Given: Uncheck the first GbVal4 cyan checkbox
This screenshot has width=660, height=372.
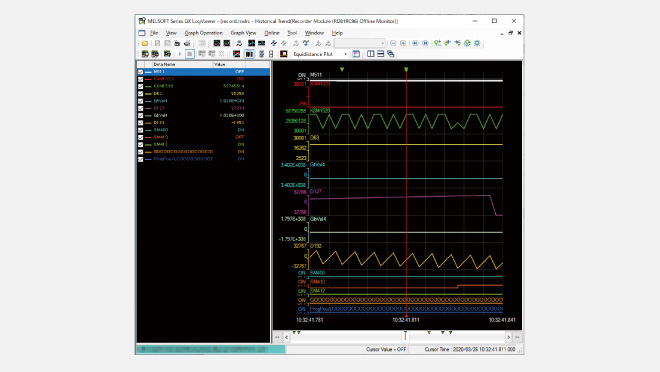Looking at the screenshot, I should click(x=141, y=101).
